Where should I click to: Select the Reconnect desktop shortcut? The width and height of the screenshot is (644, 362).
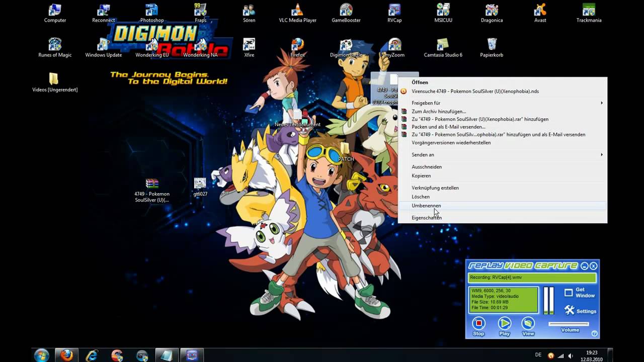pos(104,13)
